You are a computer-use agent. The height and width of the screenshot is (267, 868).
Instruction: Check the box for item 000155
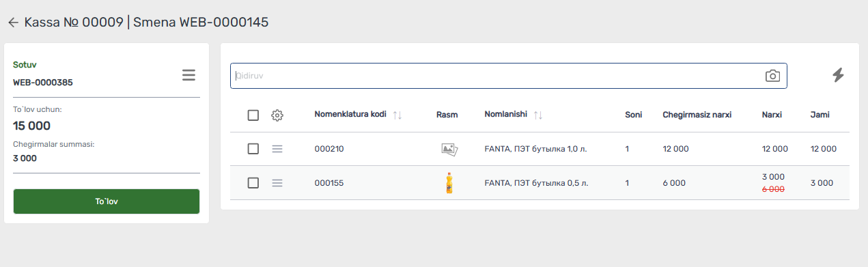coord(253,183)
